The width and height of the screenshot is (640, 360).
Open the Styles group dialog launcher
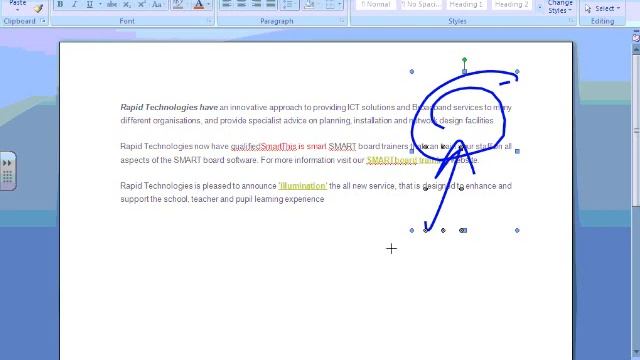coord(572,21)
